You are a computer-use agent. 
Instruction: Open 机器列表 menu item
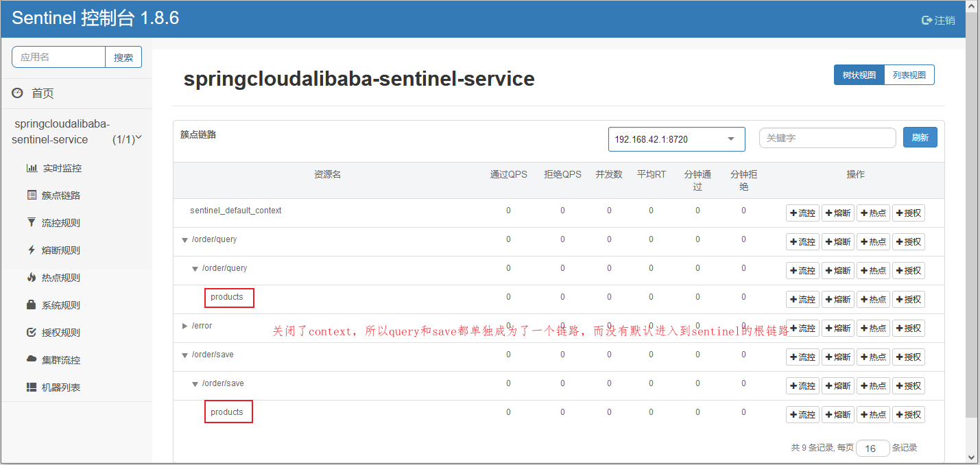[x=60, y=387]
